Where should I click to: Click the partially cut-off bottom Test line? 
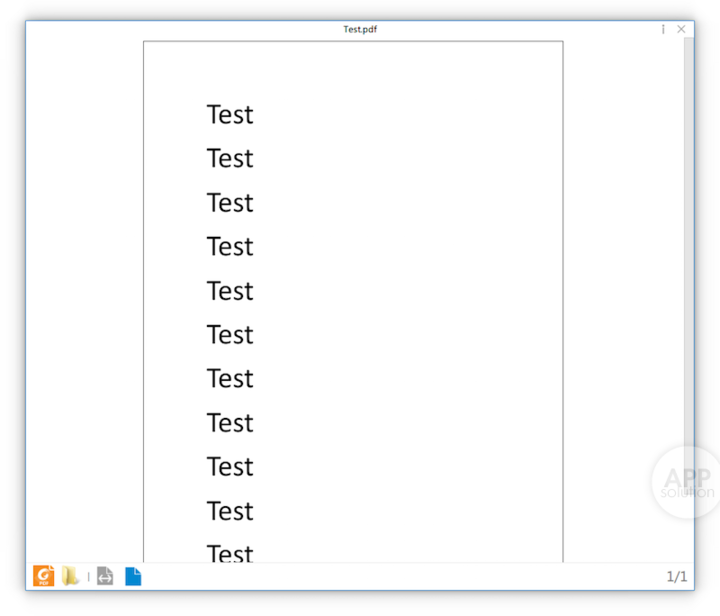point(230,553)
